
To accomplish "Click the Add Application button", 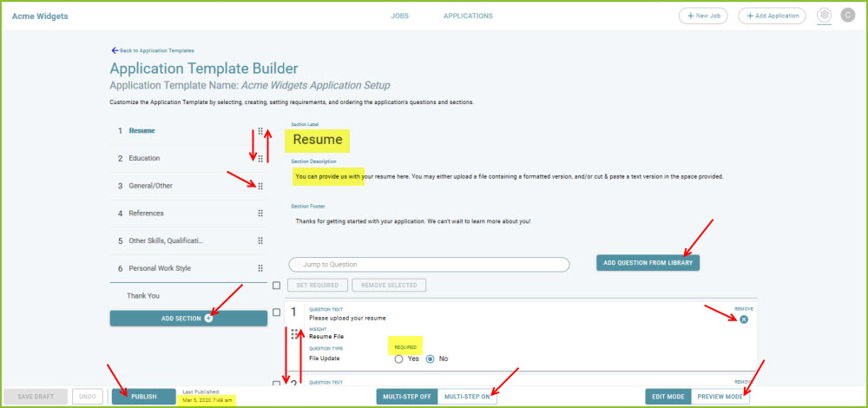I will (773, 16).
